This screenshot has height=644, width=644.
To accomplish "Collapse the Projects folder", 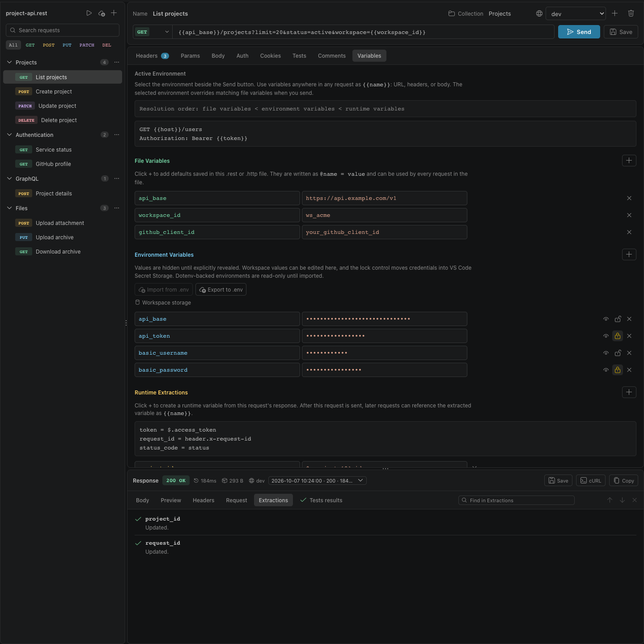I will (9, 63).
